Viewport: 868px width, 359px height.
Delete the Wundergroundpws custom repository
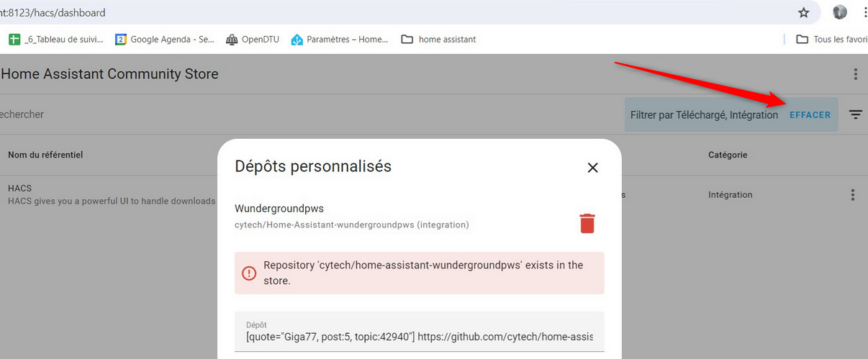coord(587,224)
